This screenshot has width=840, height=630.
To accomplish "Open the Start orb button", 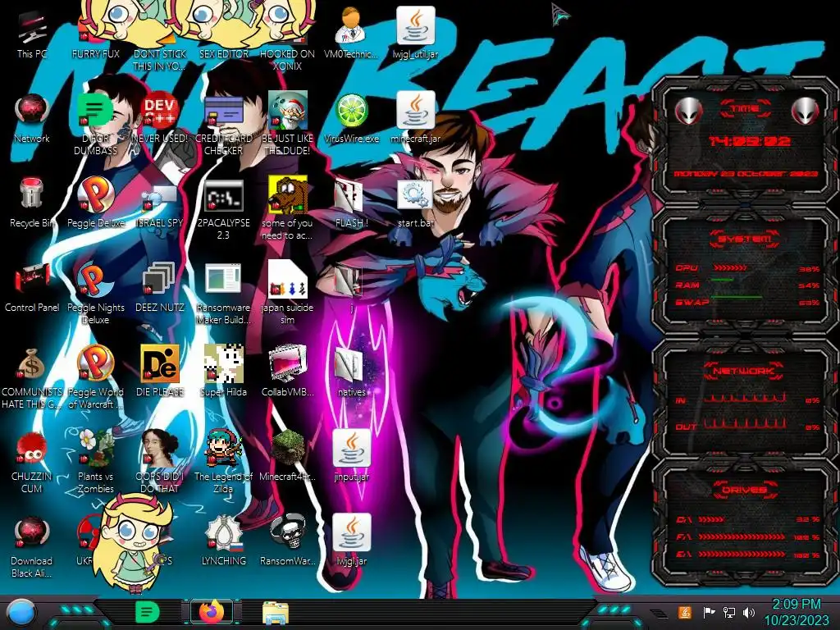I will [21, 613].
